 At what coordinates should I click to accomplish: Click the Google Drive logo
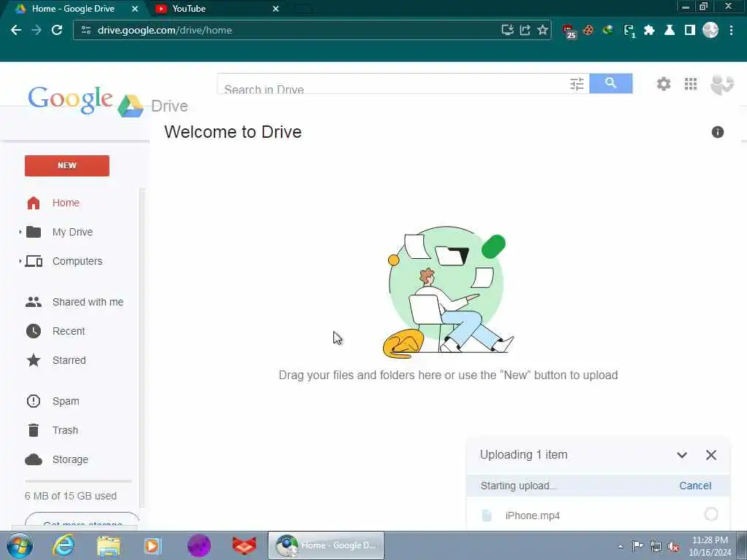pos(108,102)
